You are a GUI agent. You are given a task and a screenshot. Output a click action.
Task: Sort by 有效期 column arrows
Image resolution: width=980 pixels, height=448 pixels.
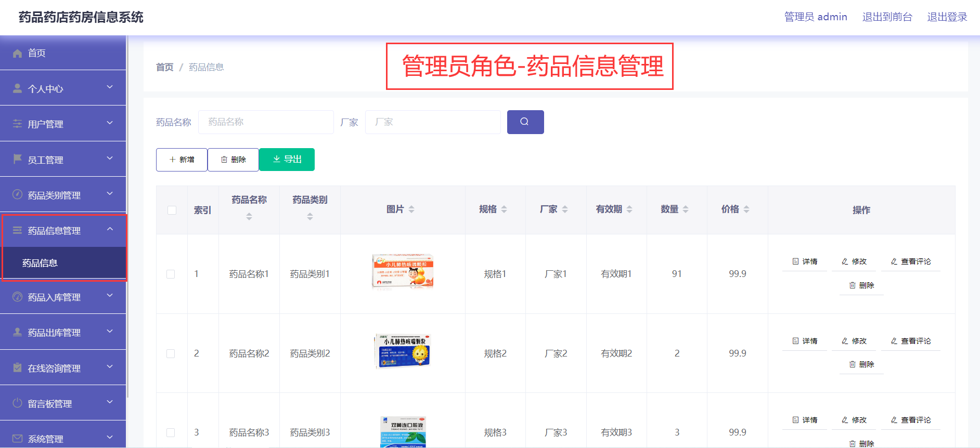tap(629, 209)
